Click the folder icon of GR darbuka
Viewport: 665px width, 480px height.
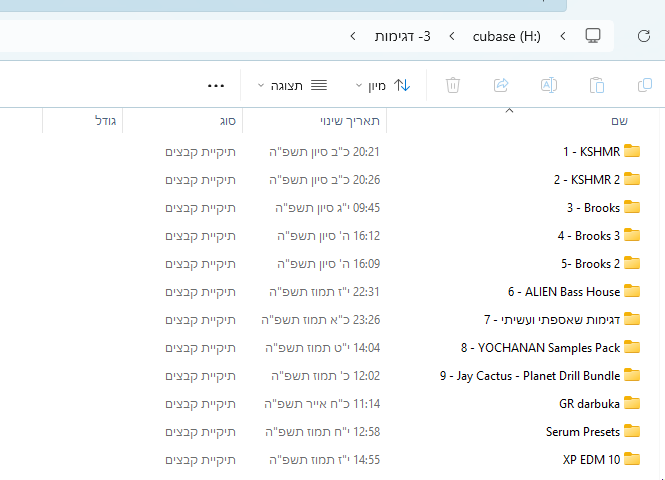click(x=632, y=403)
